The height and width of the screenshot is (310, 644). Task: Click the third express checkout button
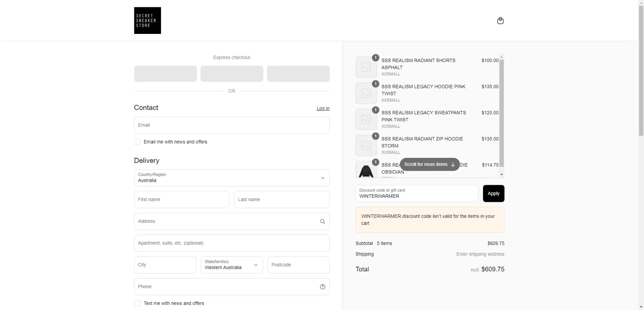coord(298,74)
